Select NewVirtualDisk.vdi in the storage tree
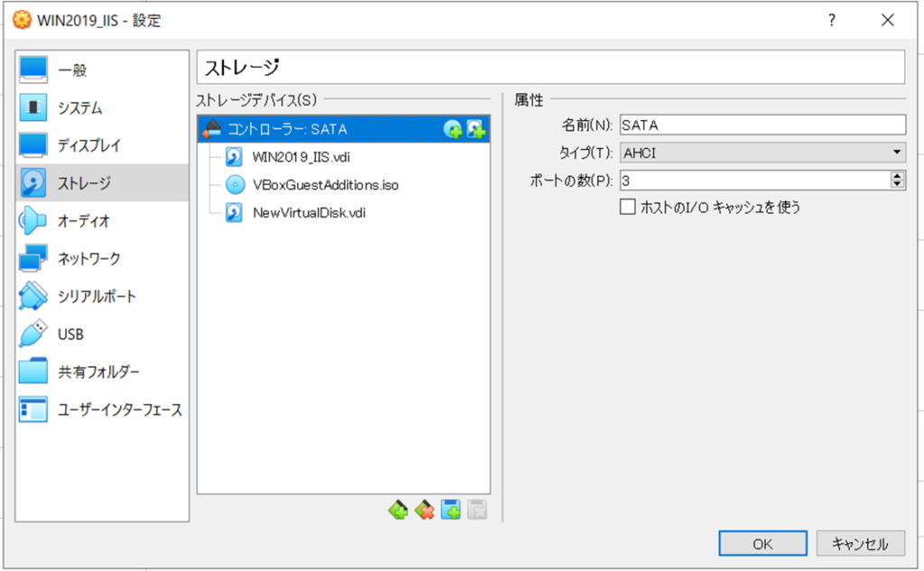924x571 pixels. [x=309, y=213]
